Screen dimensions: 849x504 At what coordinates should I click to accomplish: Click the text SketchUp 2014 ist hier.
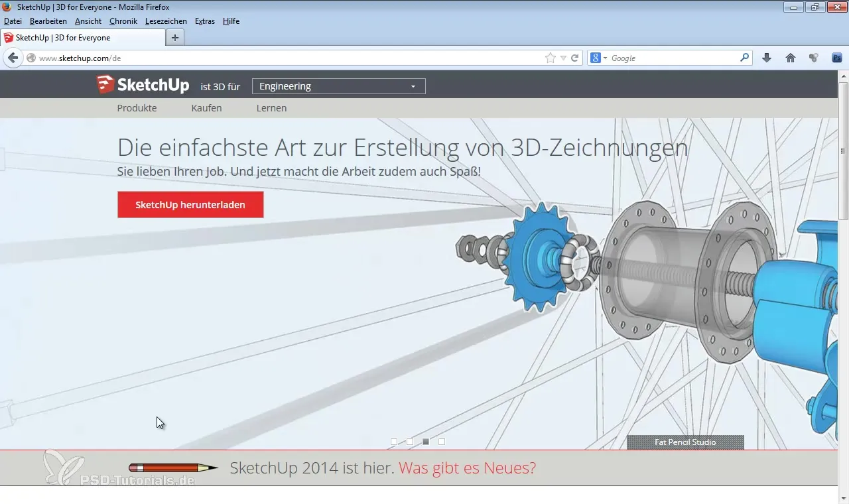coord(312,468)
